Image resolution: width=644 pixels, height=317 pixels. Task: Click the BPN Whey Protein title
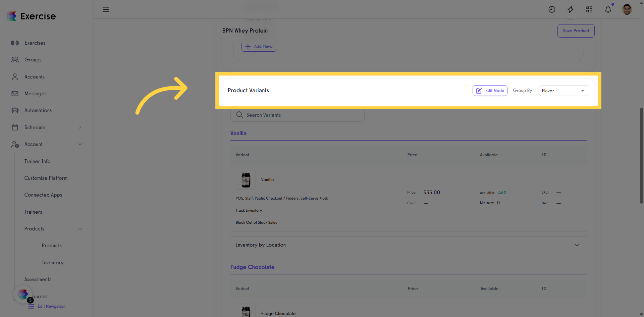point(245,31)
